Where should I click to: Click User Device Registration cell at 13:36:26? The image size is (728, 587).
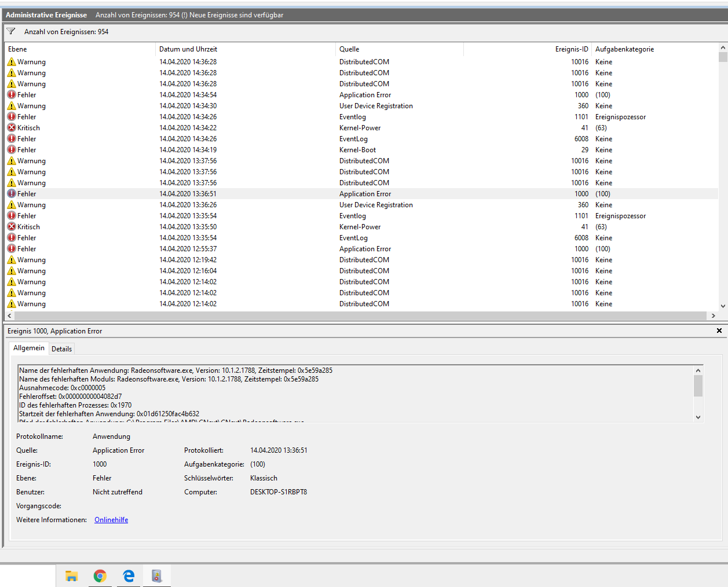click(x=376, y=205)
